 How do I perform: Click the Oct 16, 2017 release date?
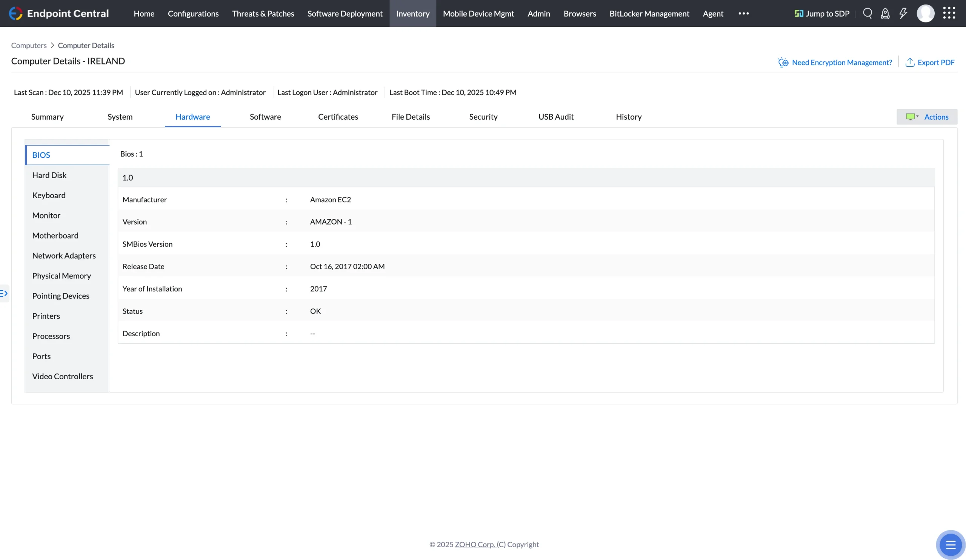point(347,266)
